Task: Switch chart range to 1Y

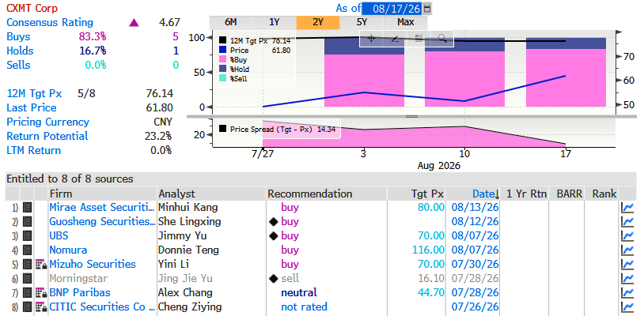Action: point(275,22)
